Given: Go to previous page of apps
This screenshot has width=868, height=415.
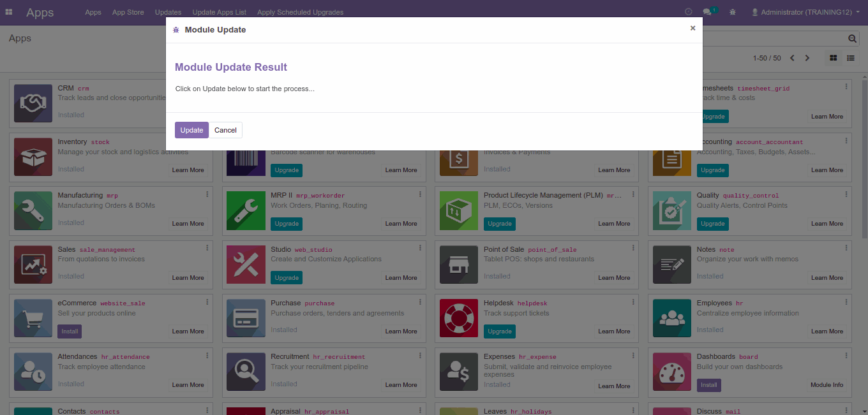Looking at the screenshot, I should tap(792, 58).
